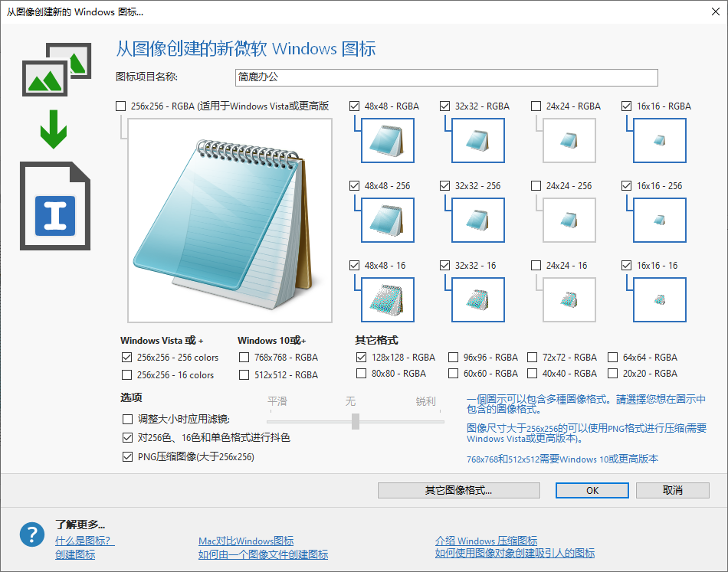Click the question mark help icon
The height and width of the screenshot is (572, 728).
point(31,534)
